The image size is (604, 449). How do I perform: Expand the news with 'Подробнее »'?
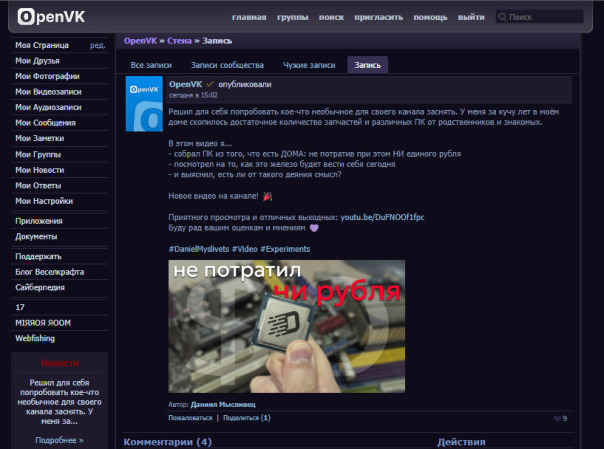(59, 440)
